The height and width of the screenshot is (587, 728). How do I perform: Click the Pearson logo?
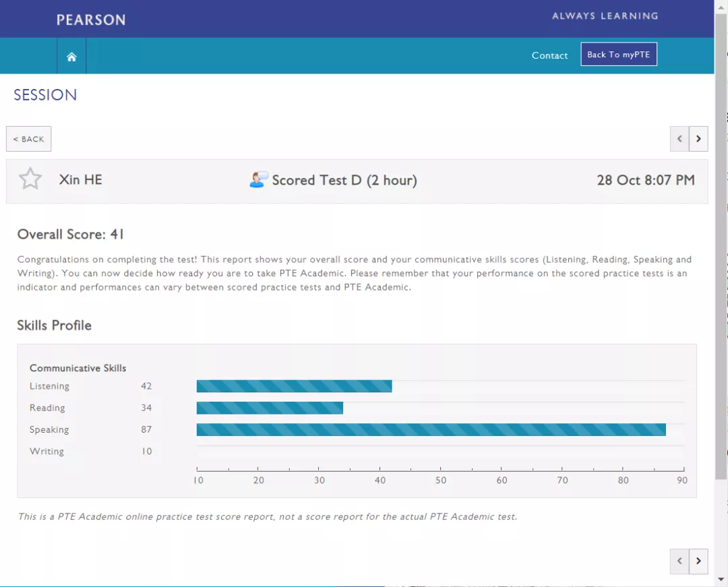(x=91, y=20)
